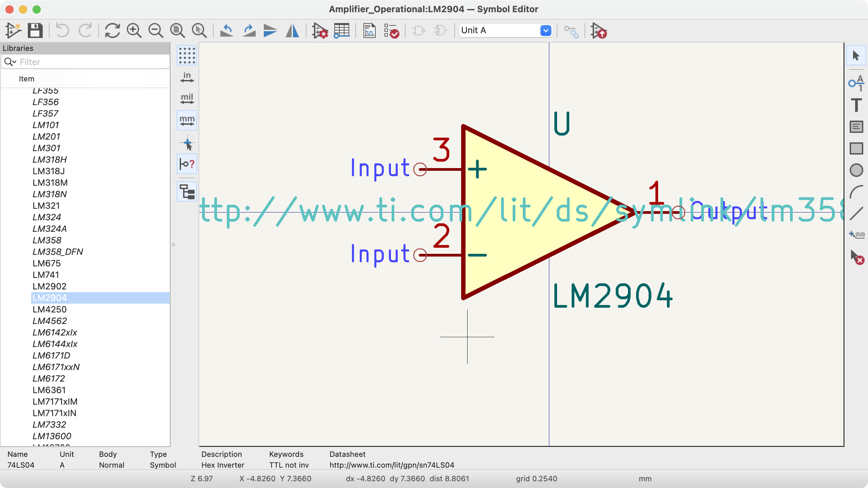868x488 pixels.
Task: Select the text tool
Action: (x=856, y=105)
